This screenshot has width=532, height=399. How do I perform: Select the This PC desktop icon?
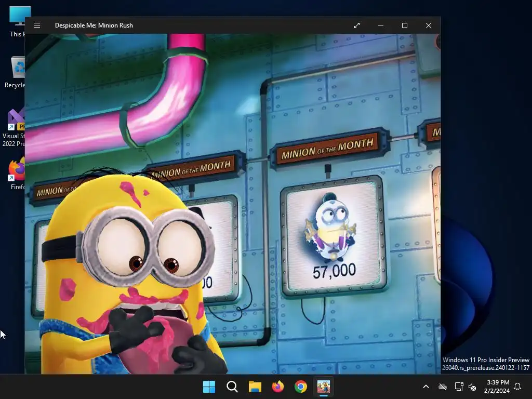(16, 22)
